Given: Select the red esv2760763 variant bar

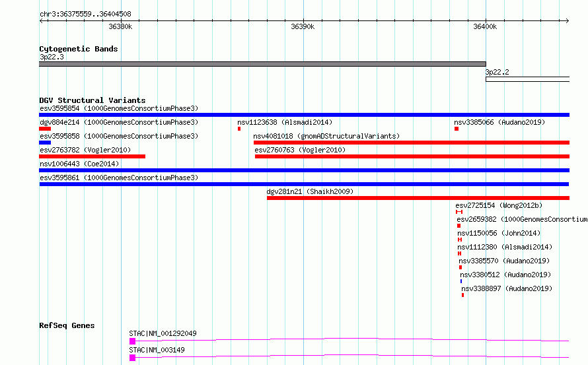Looking at the screenshot, I should [412, 156].
